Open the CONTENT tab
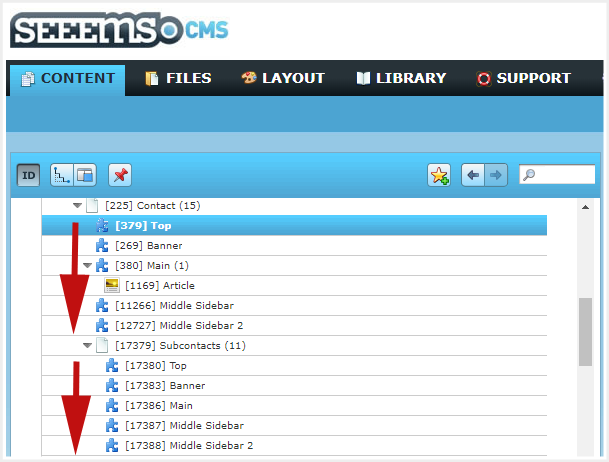The width and height of the screenshot is (609, 462). click(67, 78)
